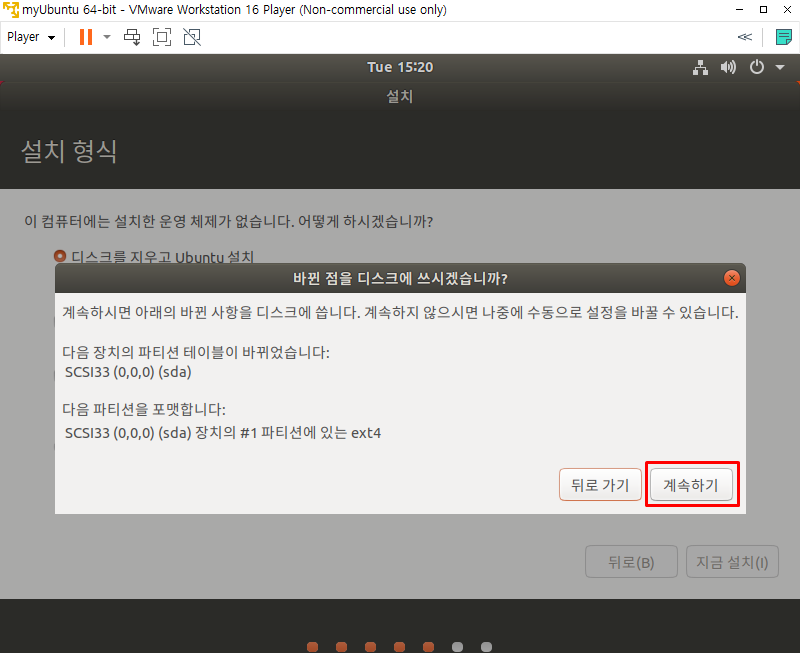Click the ext4 partition format line
Image resolution: width=800 pixels, height=653 pixels.
pyautogui.click(x=223, y=433)
